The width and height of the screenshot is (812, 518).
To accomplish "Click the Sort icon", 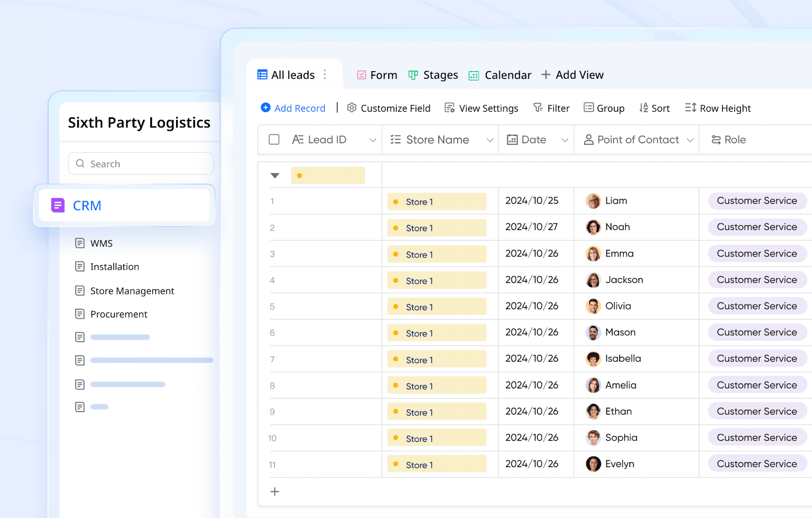I will (643, 108).
